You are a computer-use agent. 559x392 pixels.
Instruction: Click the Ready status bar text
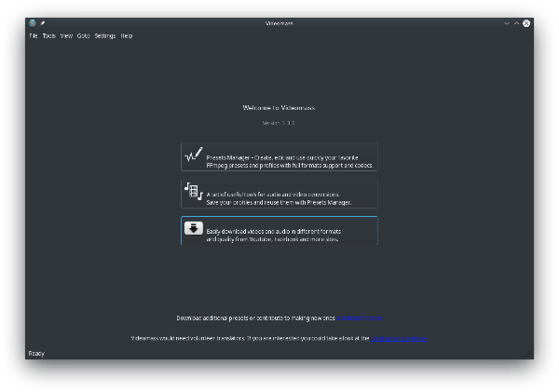click(x=36, y=354)
